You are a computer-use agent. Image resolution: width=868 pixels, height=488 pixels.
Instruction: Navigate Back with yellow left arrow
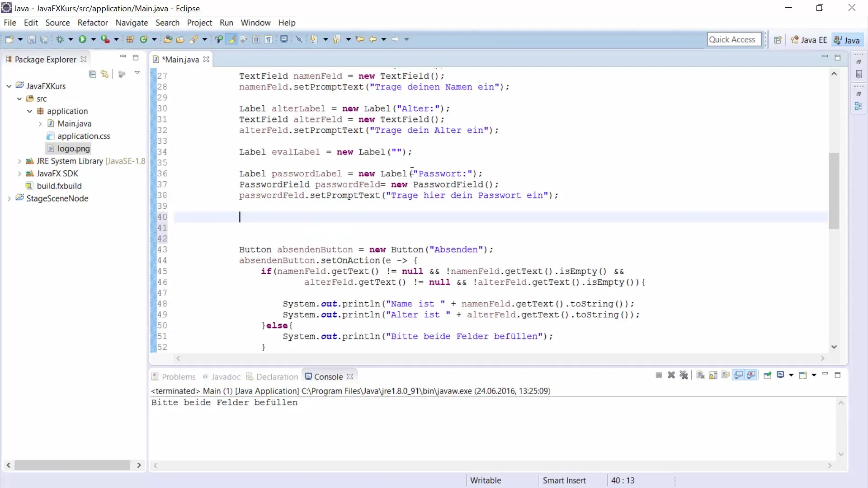tap(373, 39)
